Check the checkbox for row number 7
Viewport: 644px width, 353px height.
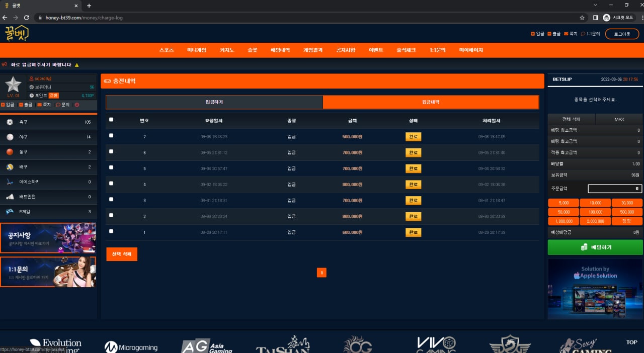point(111,136)
